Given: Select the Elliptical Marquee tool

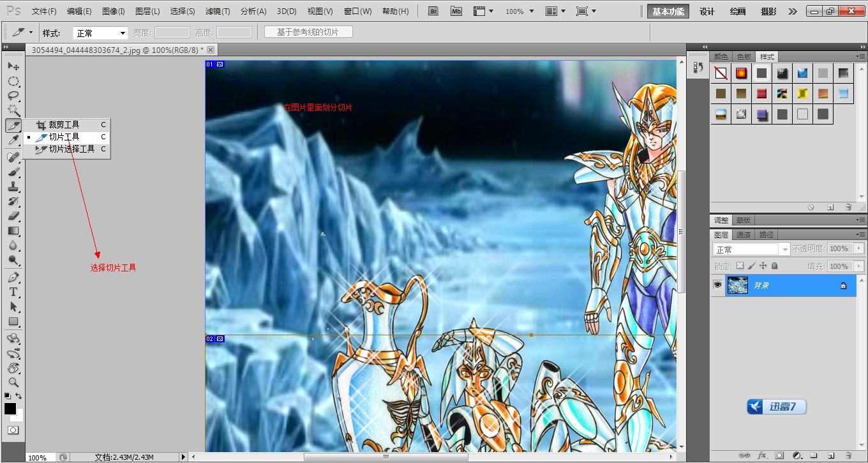Looking at the screenshot, I should point(13,81).
